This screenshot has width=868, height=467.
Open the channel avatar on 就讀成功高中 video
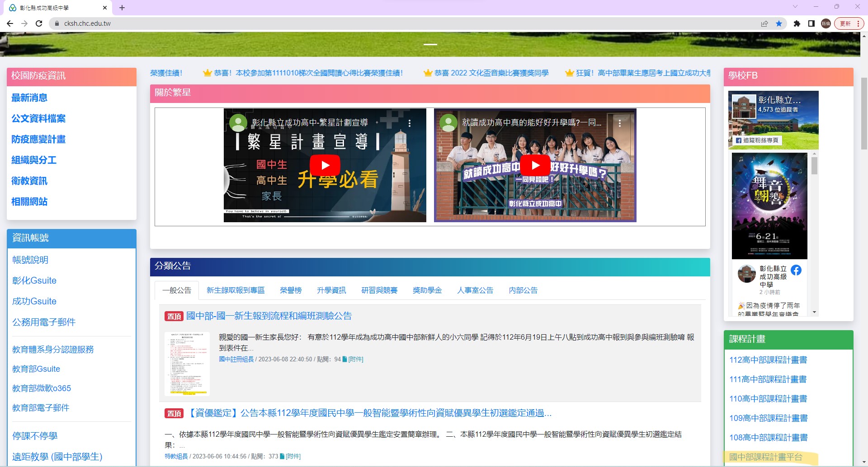point(448,123)
